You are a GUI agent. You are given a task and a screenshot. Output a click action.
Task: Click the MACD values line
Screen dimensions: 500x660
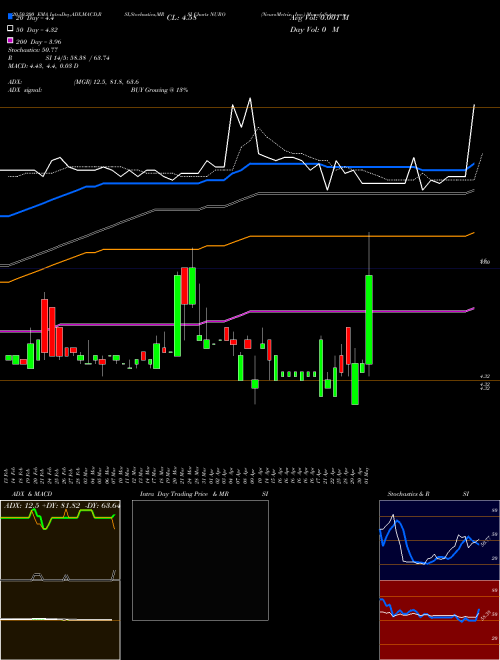[x=43, y=66]
